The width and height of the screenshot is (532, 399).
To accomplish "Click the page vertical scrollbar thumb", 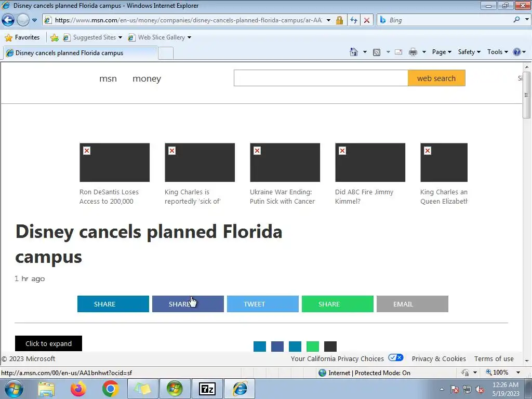I will (527, 95).
